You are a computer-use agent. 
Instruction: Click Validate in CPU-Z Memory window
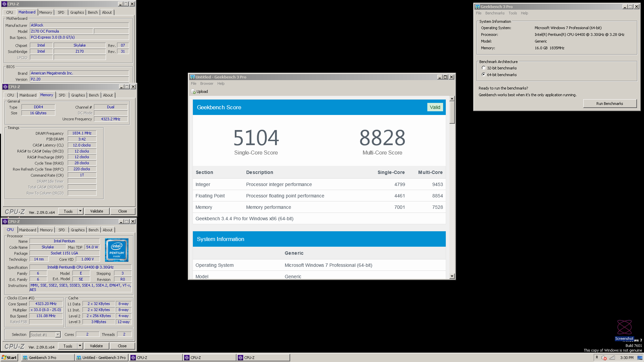click(x=97, y=211)
